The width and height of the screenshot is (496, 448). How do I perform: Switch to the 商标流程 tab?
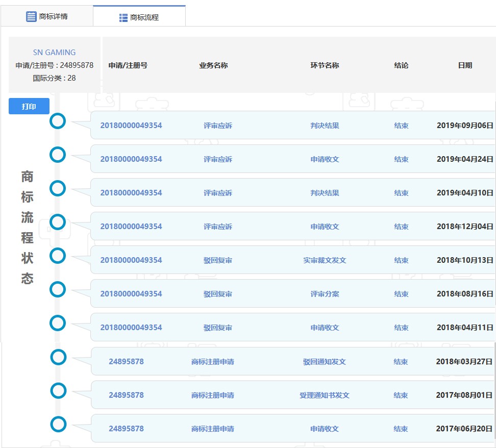tap(139, 16)
